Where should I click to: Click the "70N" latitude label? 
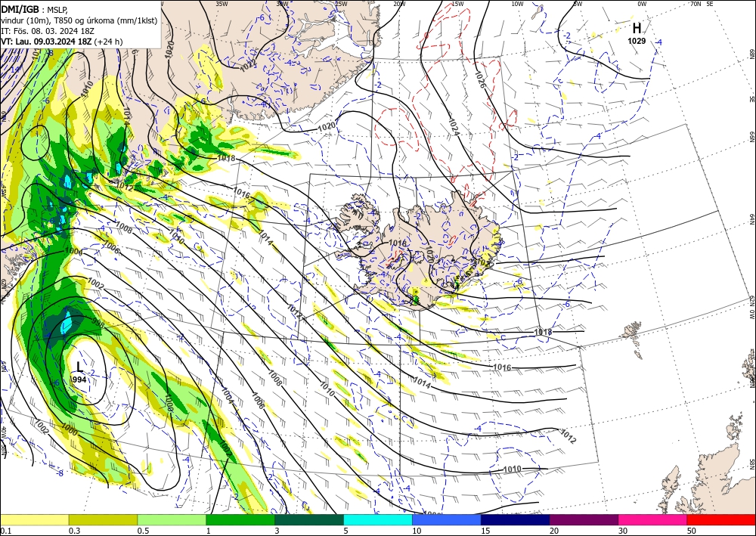pyautogui.click(x=696, y=3)
